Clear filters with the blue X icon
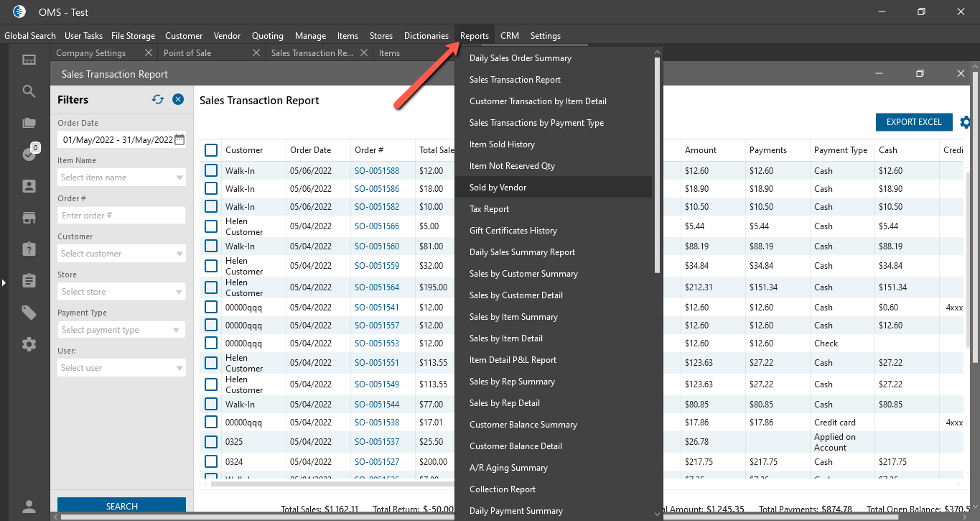This screenshot has height=521, width=980. point(178,100)
